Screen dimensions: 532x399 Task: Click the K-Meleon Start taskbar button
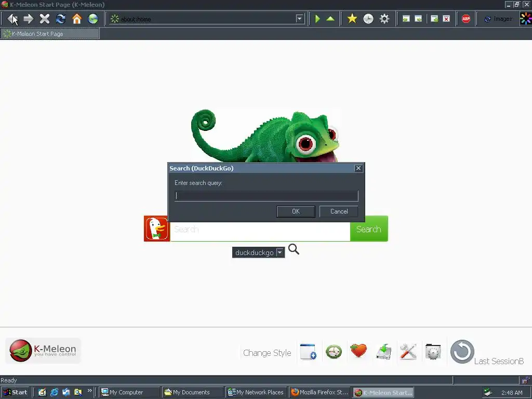tap(383, 392)
